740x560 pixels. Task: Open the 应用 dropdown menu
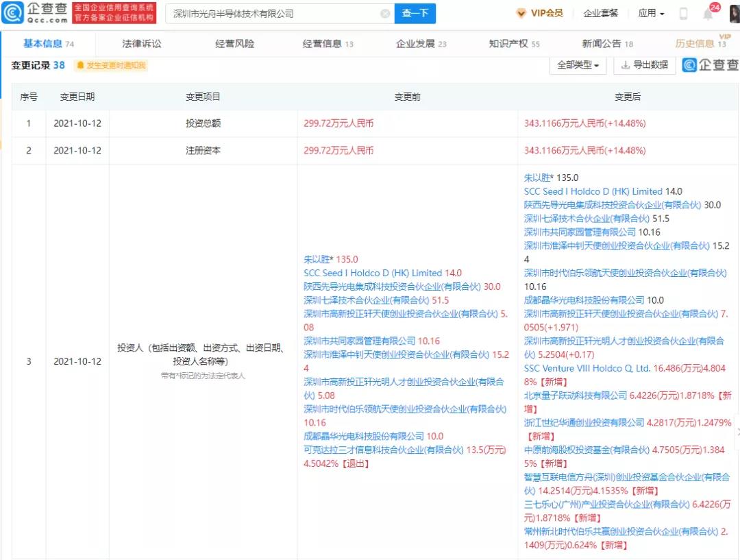point(651,13)
